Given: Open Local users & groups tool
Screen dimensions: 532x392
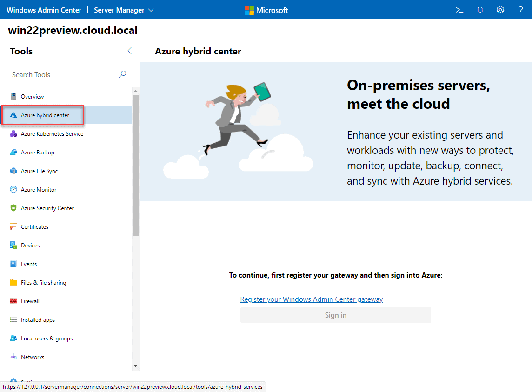Looking at the screenshot, I should click(x=66, y=338).
